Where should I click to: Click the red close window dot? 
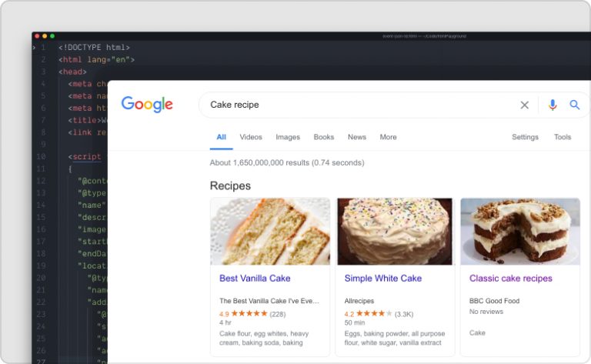click(x=37, y=36)
